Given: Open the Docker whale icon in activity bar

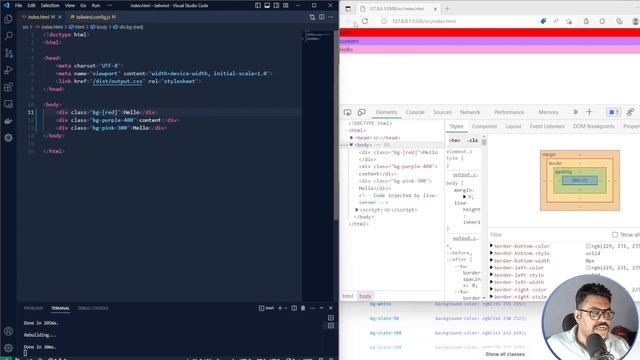Looking at the screenshot, I should point(8,121).
